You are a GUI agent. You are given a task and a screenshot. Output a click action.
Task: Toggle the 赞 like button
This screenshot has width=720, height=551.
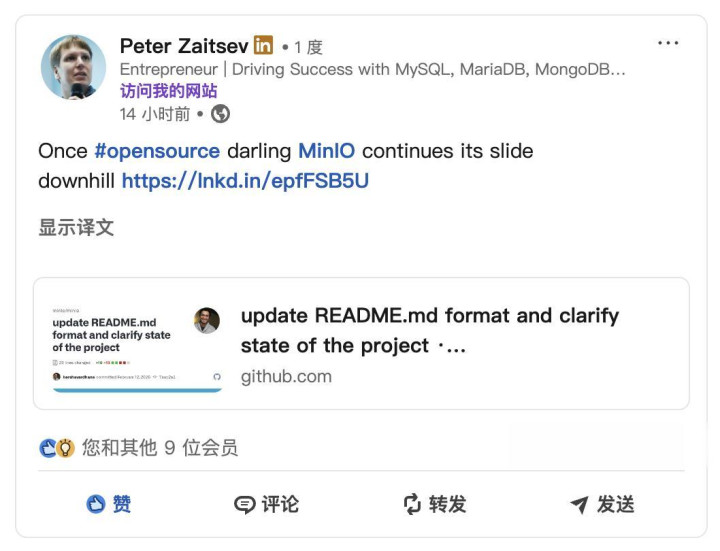tap(109, 504)
